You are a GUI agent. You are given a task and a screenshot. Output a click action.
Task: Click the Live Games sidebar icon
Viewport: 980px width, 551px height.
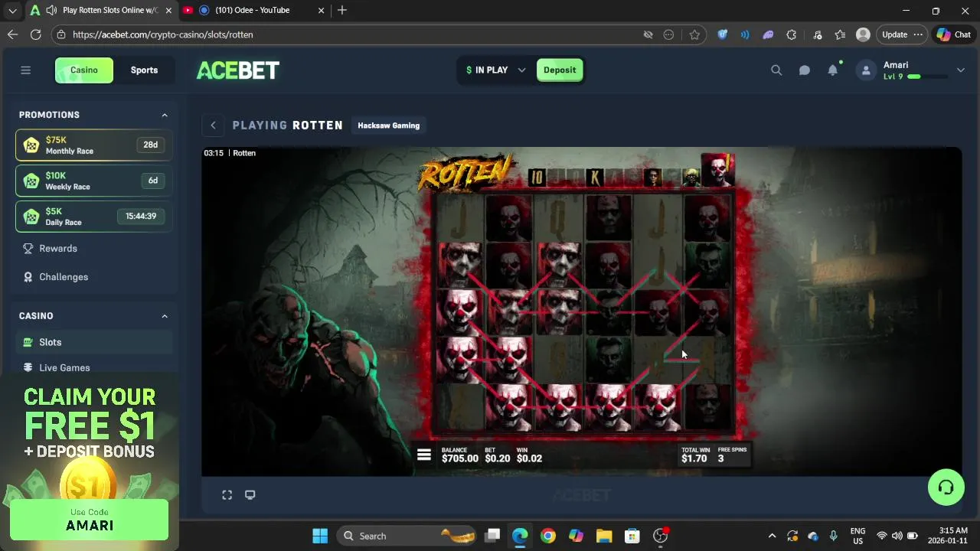tap(28, 367)
